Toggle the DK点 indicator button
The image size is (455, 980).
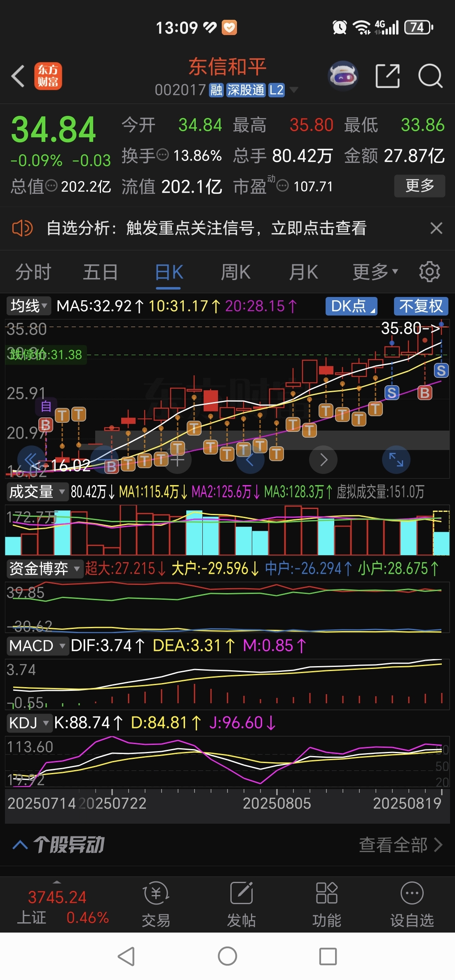coord(352,306)
